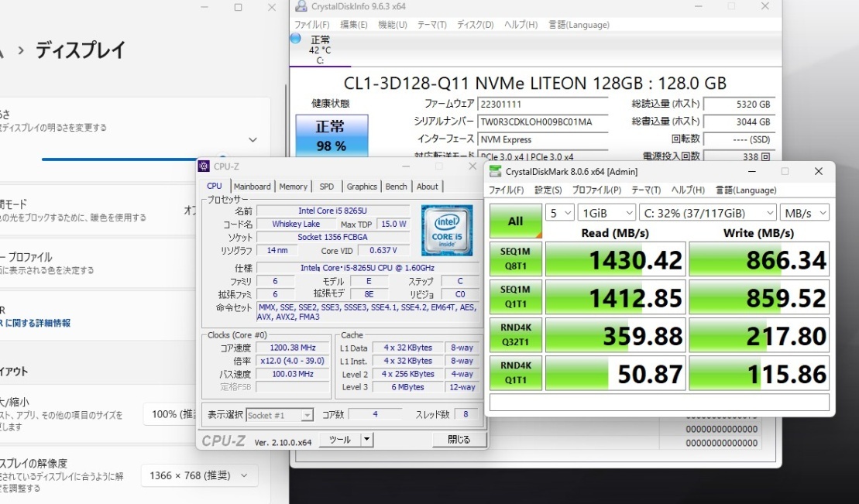This screenshot has height=504, width=859.
Task: Open the Socket #1 selection dropdown in CPU-Z
Action: 280,415
